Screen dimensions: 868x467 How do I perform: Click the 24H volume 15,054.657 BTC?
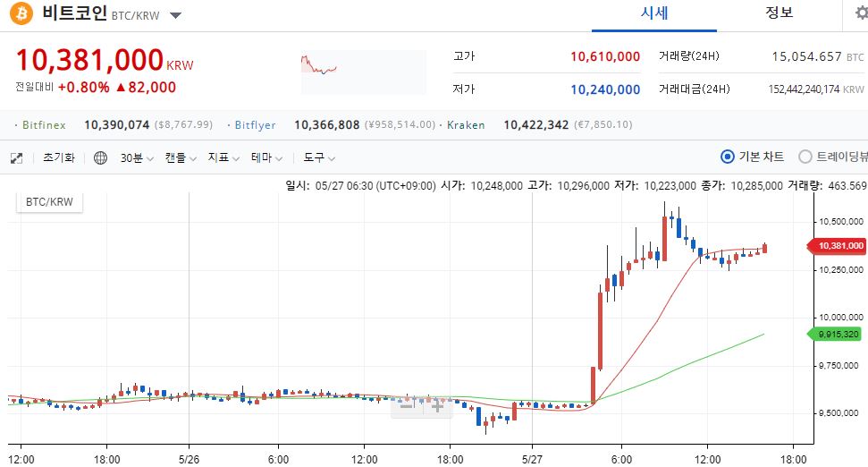(x=818, y=56)
